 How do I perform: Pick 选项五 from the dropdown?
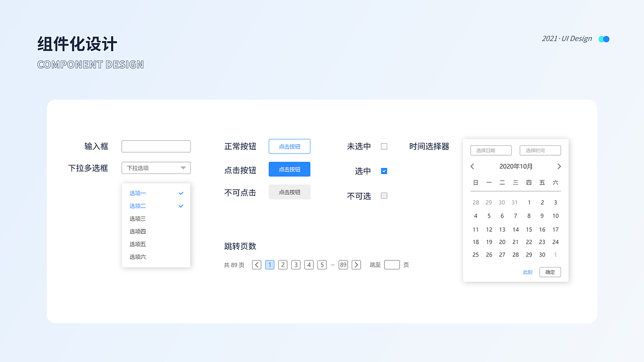pyautogui.click(x=156, y=244)
